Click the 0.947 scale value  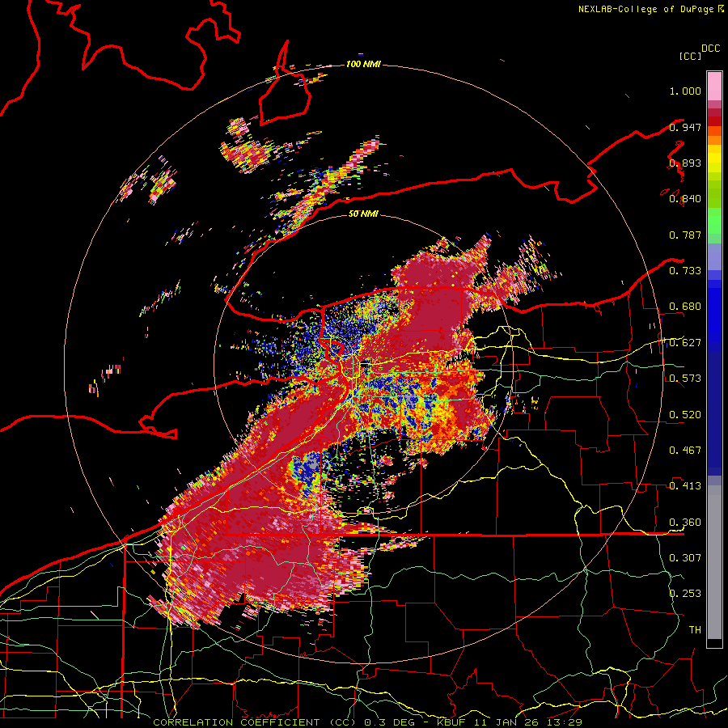tap(685, 127)
